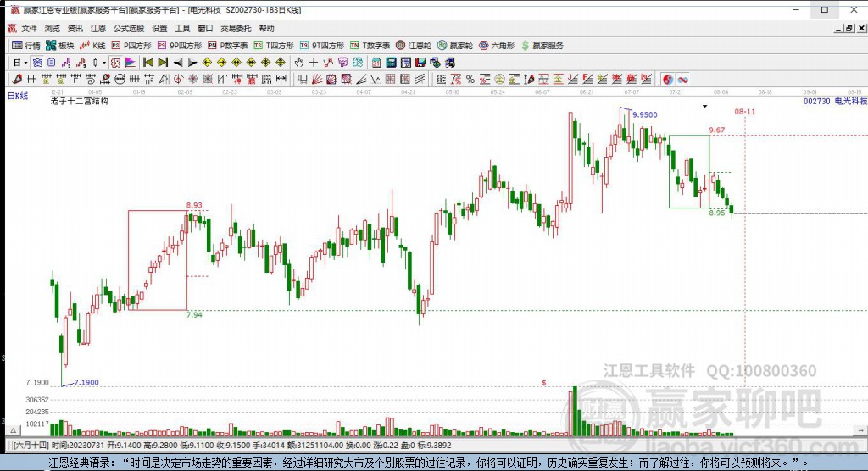Select the hand pan tool
The image size is (868, 471).
click(299, 63)
